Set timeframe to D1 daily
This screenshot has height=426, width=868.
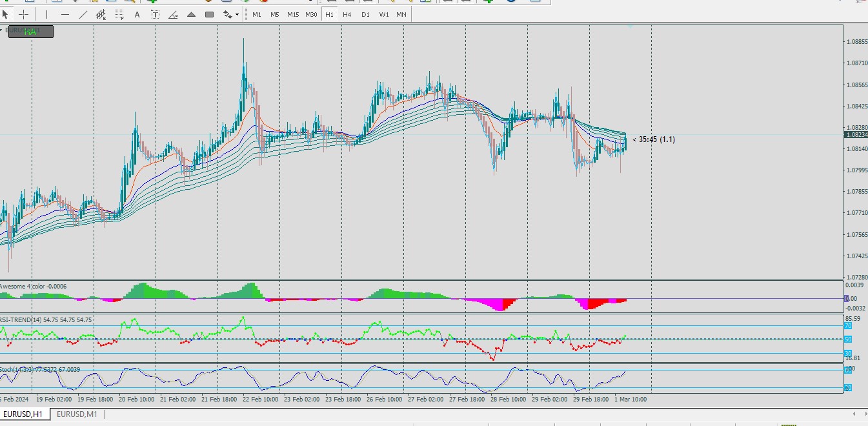click(x=365, y=14)
